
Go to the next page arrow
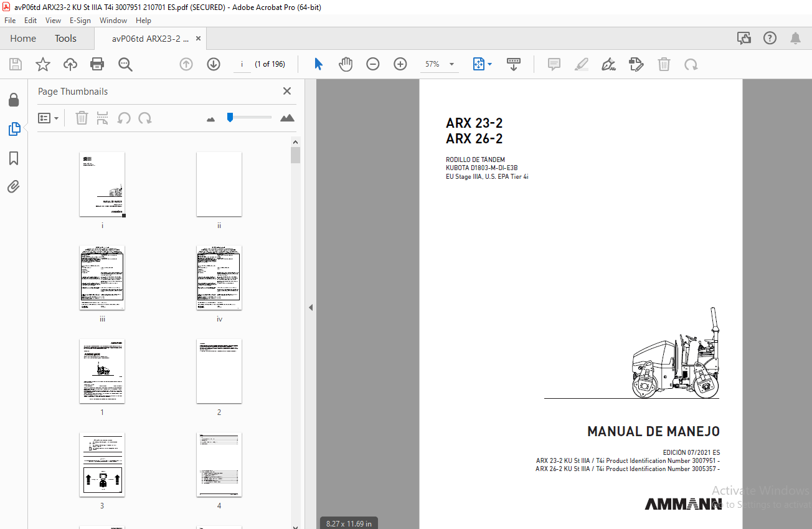pos(214,64)
